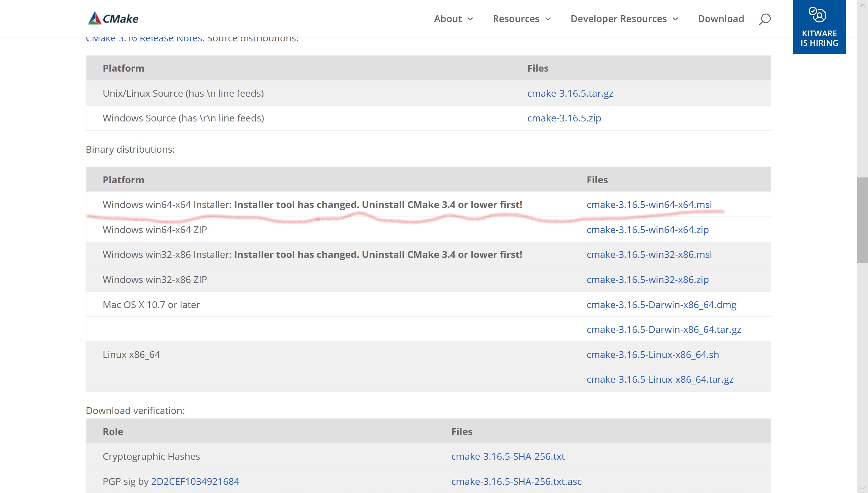The image size is (868, 493).
Task: Expand the About navigation dropdown
Action: pyautogui.click(x=448, y=19)
